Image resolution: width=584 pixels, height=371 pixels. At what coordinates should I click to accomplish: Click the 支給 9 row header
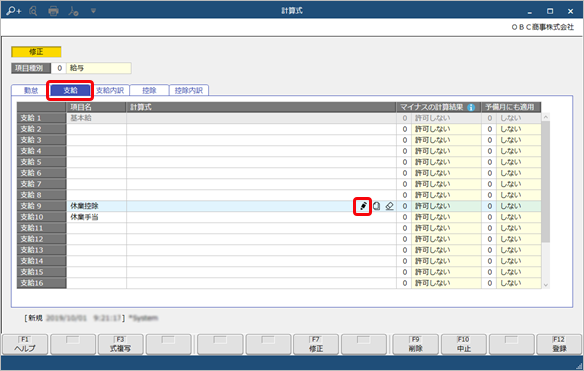point(42,206)
